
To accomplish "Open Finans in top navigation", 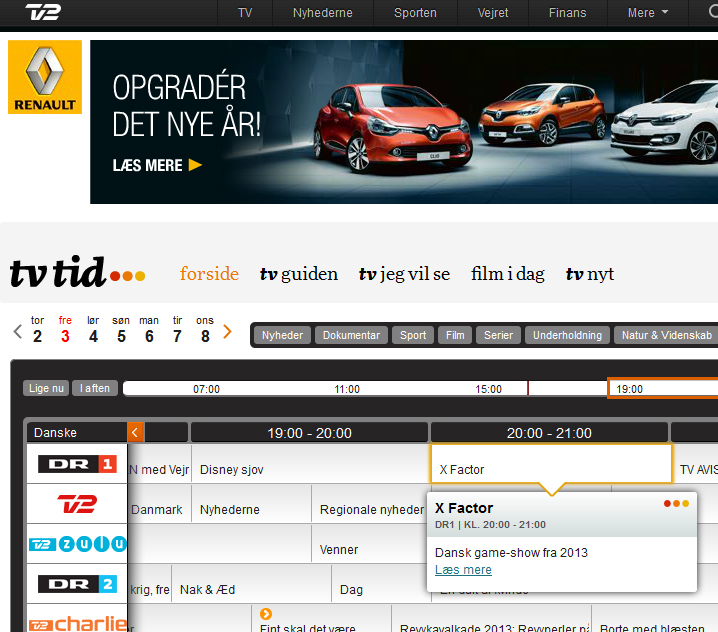I will tap(567, 13).
